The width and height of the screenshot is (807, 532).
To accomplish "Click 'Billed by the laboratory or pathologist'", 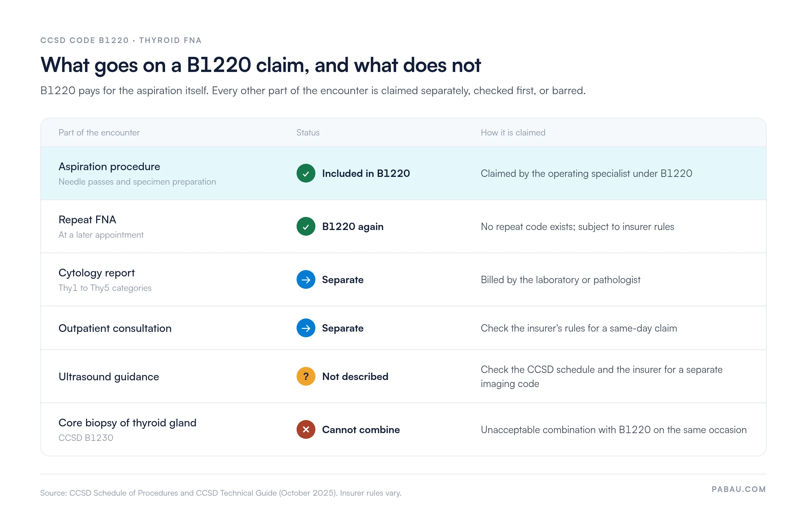I will 560,280.
